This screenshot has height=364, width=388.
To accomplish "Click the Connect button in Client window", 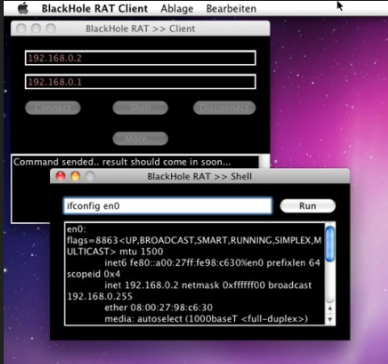I will click(x=53, y=108).
